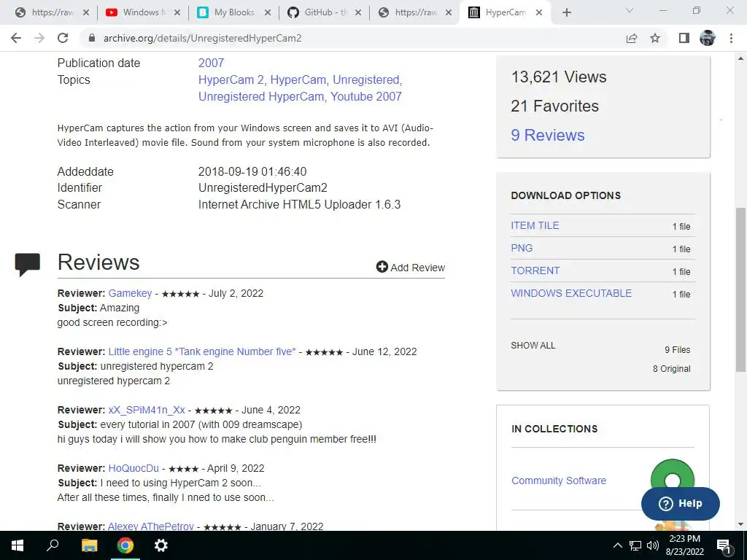Image resolution: width=747 pixels, height=560 pixels.
Task: Click SHOW ALL download files
Action: (x=533, y=345)
